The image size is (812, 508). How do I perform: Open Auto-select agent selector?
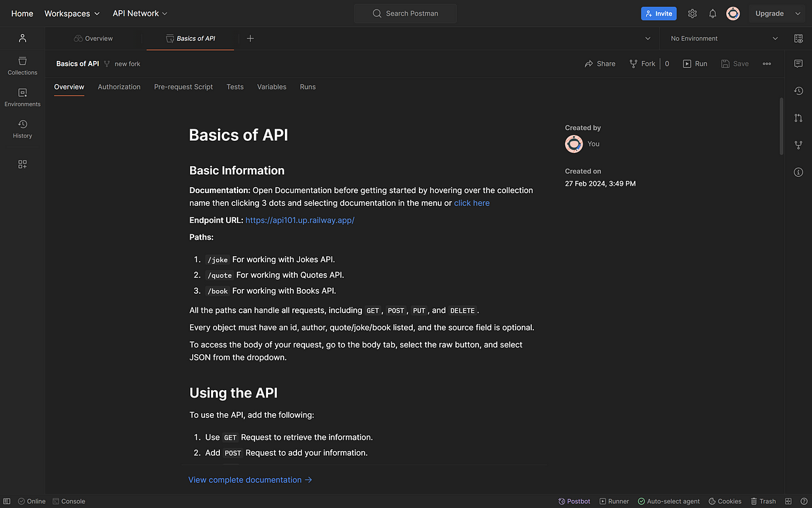point(669,501)
